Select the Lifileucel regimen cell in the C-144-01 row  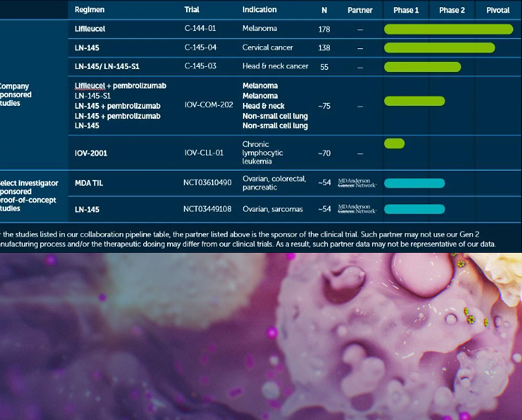[x=90, y=29]
